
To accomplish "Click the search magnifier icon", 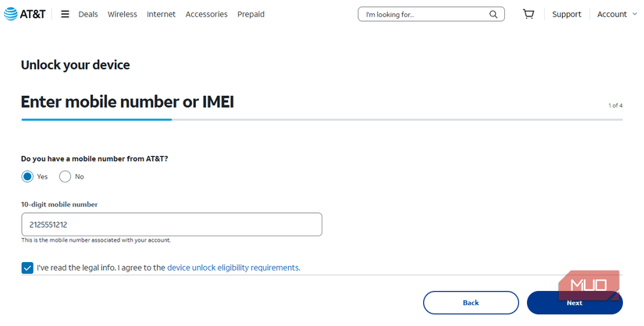I will (493, 14).
